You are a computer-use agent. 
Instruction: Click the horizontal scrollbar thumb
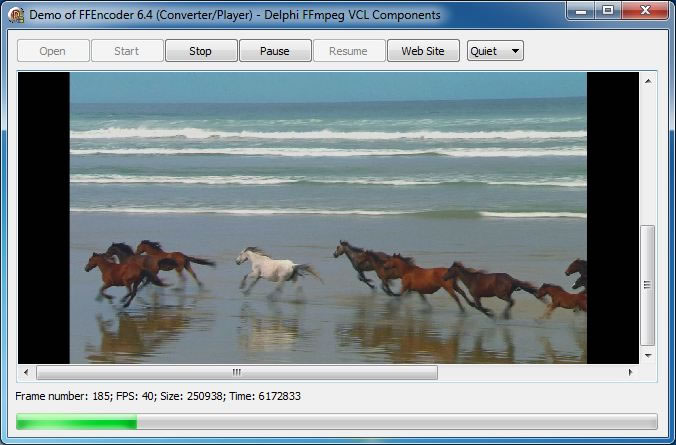[x=237, y=373]
